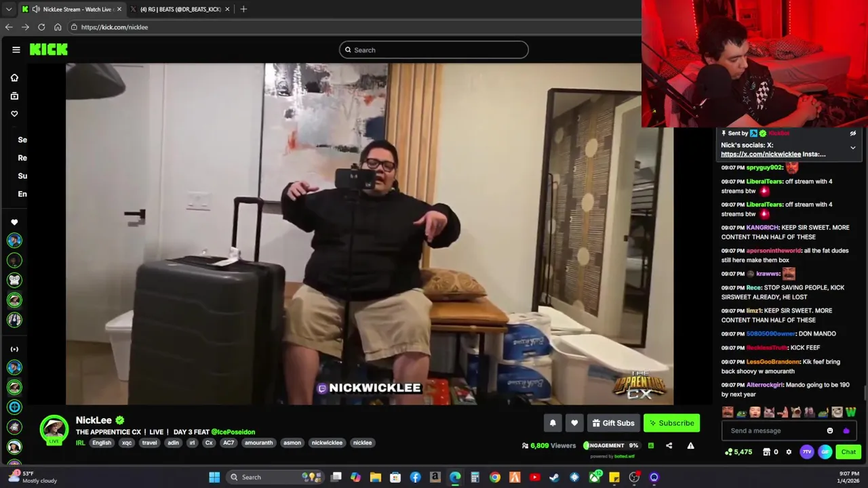Reload the page in the browser
868x488 pixels.
pos(41,27)
